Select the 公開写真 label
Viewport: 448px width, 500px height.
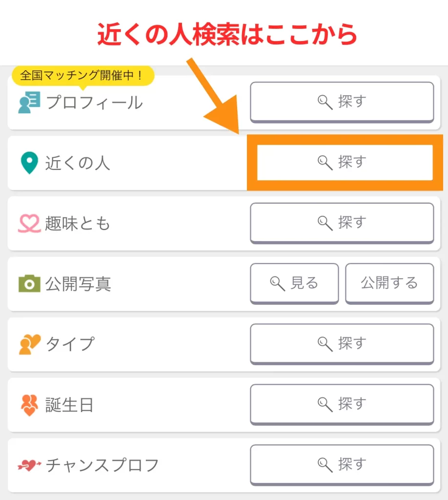coord(78,284)
